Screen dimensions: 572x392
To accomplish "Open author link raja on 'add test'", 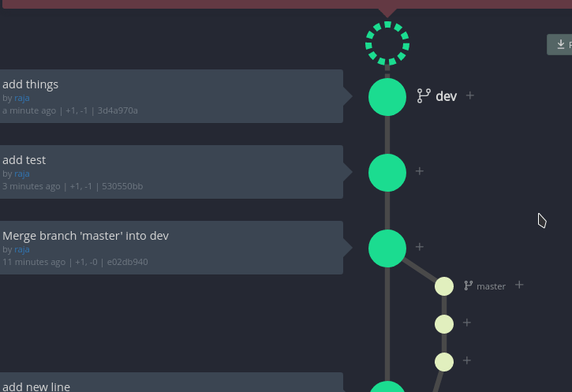I will (x=22, y=174).
